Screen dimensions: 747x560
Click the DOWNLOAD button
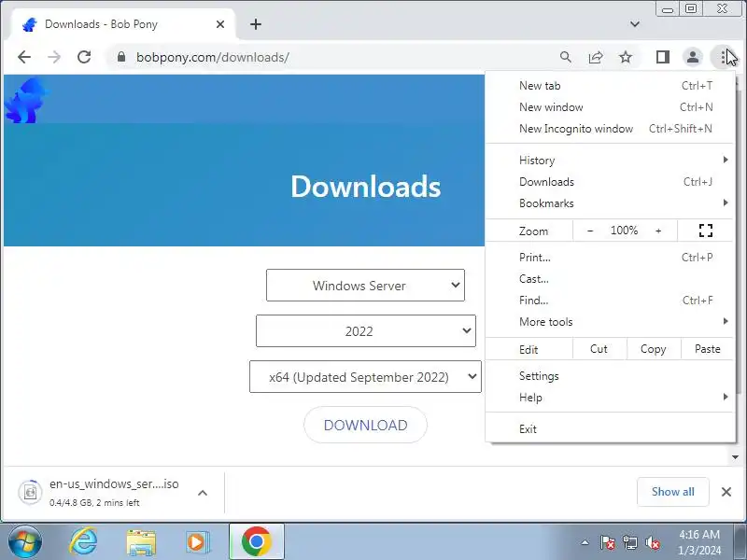click(x=365, y=425)
